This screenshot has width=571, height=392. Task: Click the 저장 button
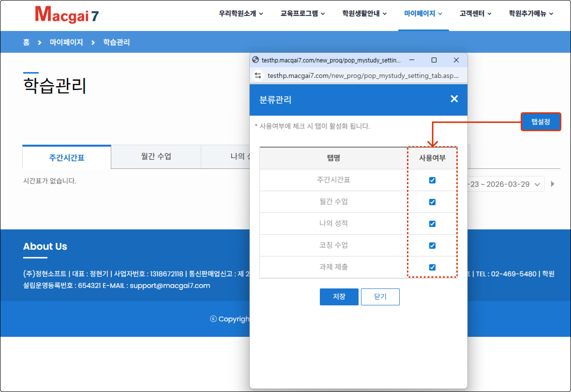click(339, 297)
